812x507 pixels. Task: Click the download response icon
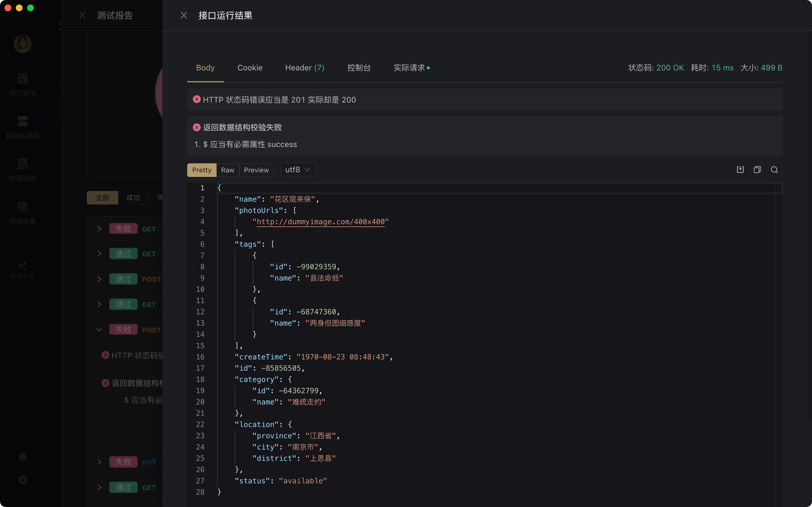740,170
